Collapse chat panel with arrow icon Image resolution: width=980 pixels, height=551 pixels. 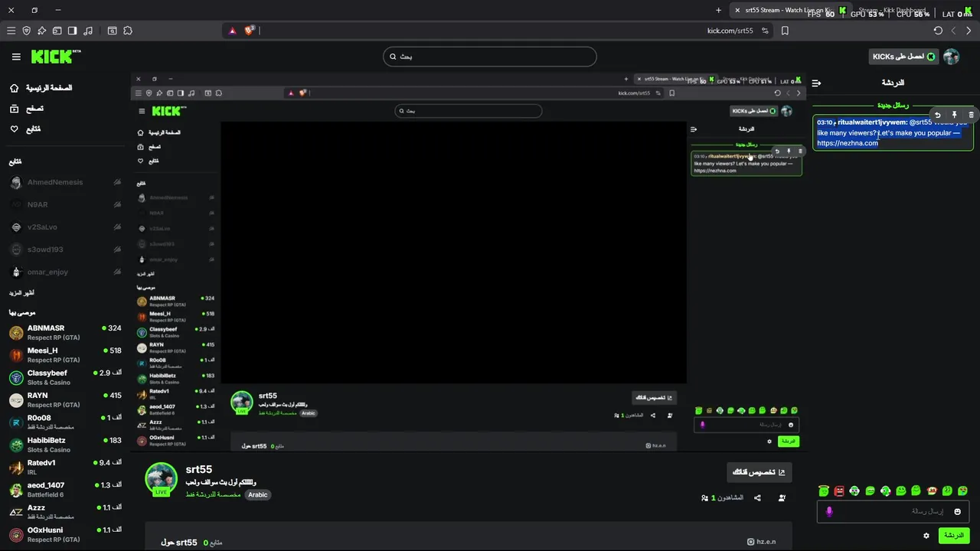(x=817, y=83)
